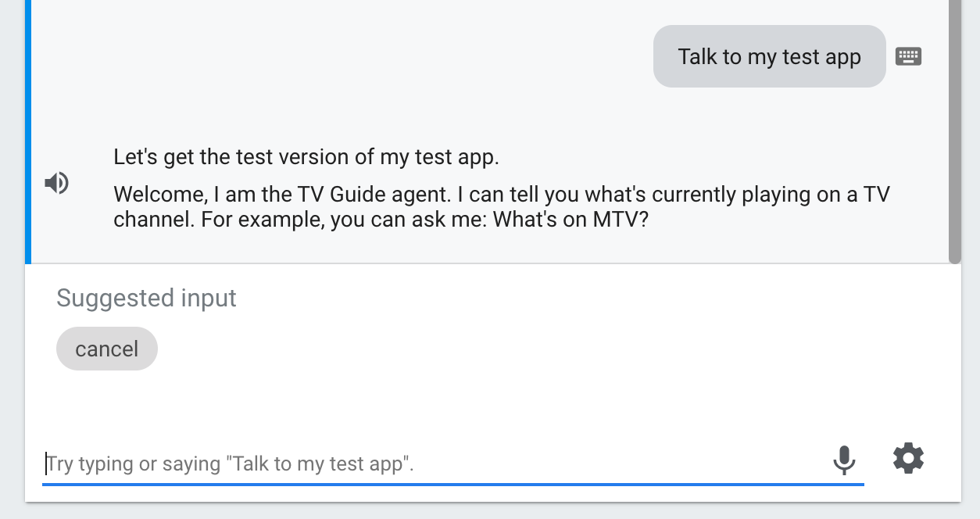The image size is (980, 519).
Task: Activate the microphone for voice input
Action: click(844, 460)
